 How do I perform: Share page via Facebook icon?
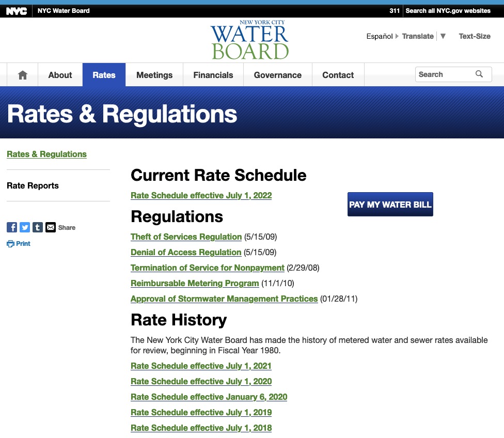point(12,227)
